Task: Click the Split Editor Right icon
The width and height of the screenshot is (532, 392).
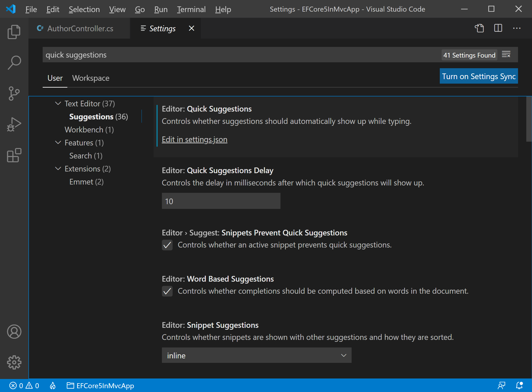Action: click(498, 28)
